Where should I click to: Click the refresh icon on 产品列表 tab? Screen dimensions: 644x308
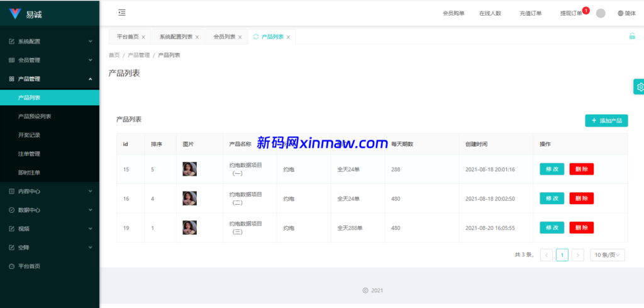pos(256,37)
